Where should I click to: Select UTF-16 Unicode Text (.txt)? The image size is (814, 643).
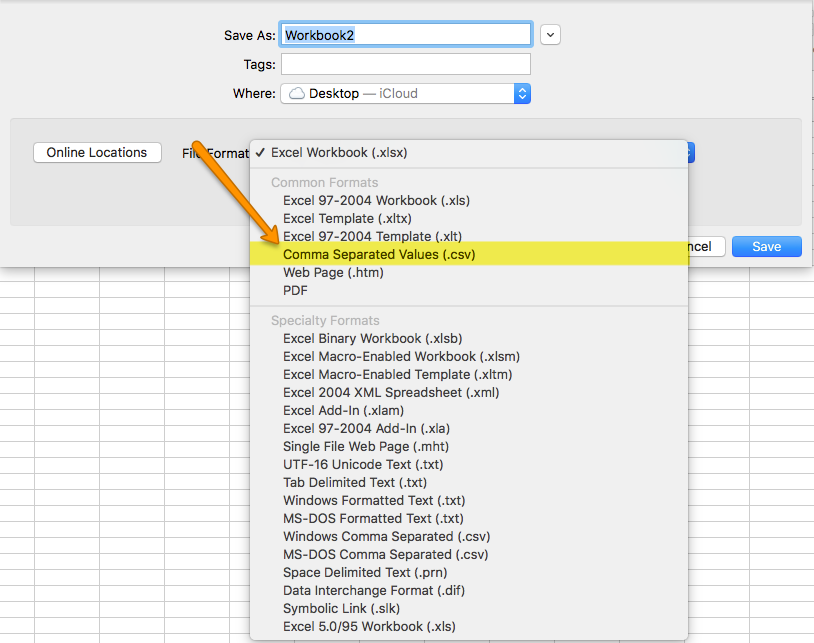(469, 464)
